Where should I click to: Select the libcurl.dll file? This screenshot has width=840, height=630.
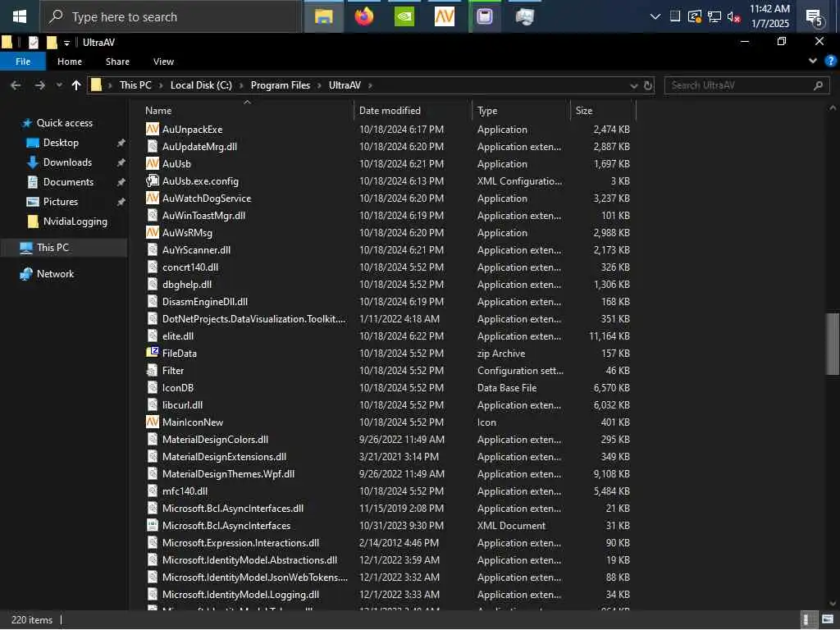(182, 405)
